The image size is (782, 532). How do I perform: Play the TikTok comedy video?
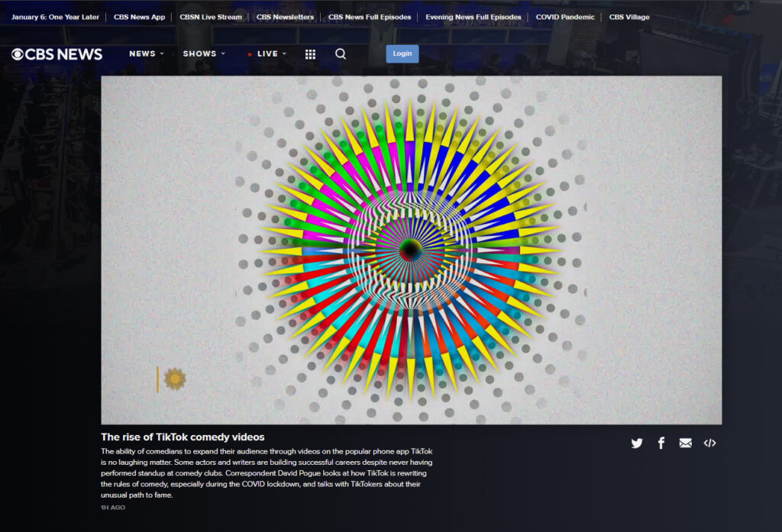click(412, 250)
